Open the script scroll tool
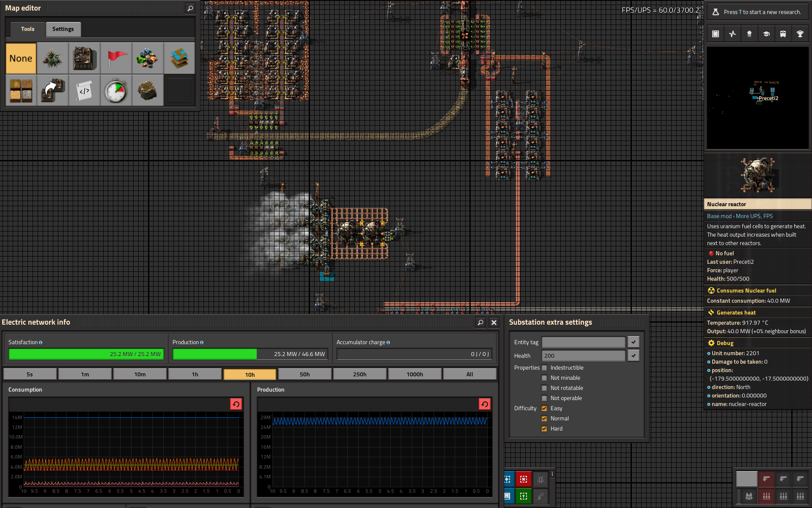The width and height of the screenshot is (812, 508). coord(84,91)
